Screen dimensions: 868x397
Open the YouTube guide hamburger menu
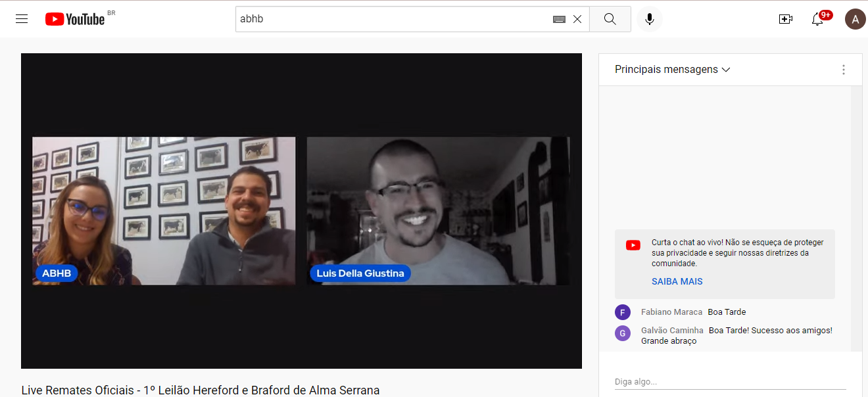pyautogui.click(x=22, y=19)
